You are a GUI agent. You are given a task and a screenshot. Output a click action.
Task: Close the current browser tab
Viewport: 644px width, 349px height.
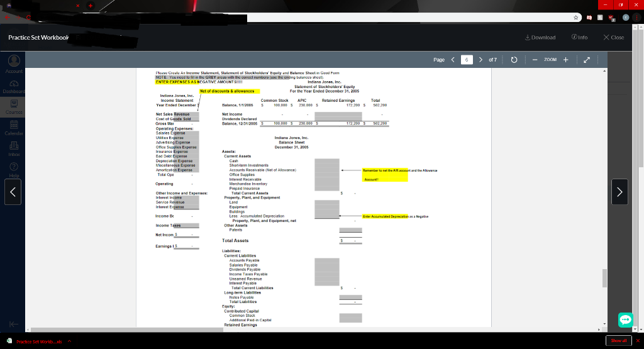coord(77,5)
